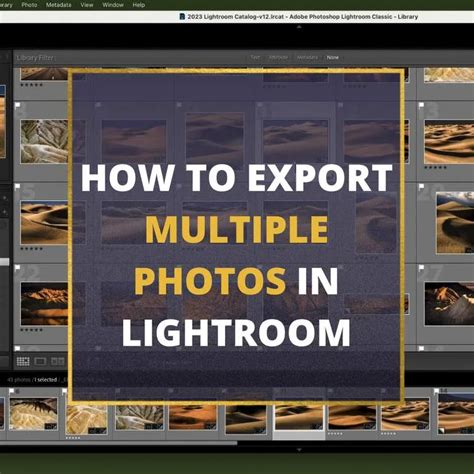Screen dimensions: 474x474
Task: Open the View menu
Action: tap(87, 5)
